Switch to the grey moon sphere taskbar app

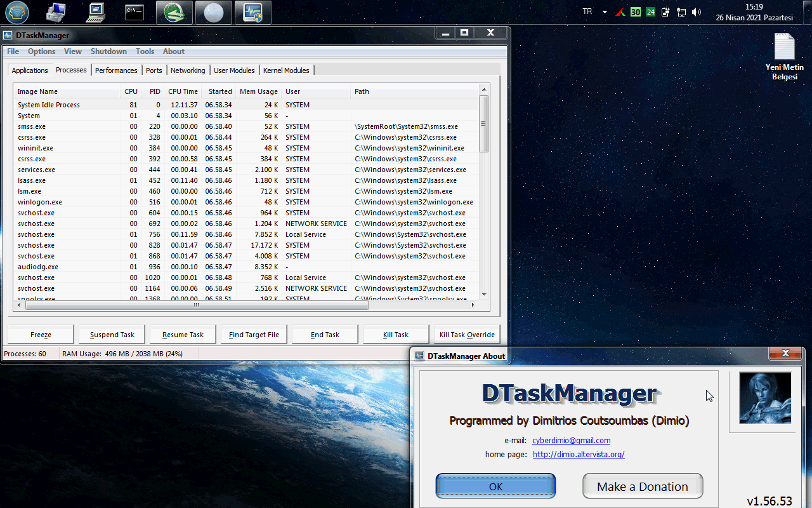214,12
